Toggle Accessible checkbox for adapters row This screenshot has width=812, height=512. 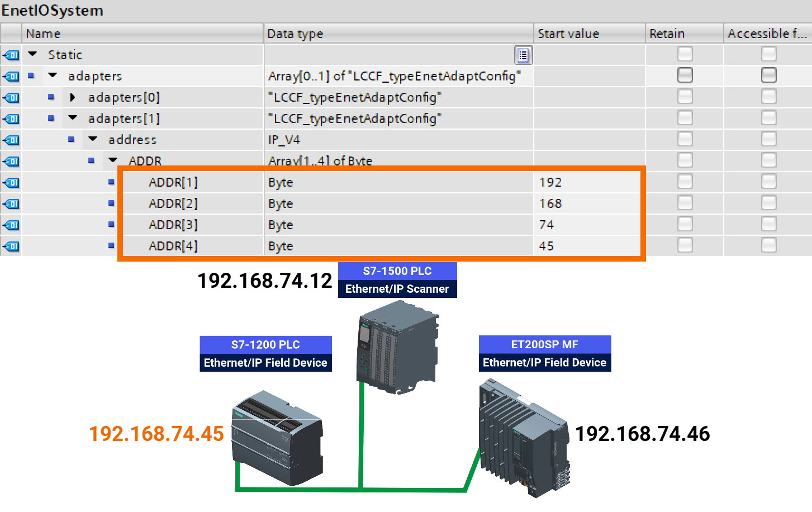(768, 75)
